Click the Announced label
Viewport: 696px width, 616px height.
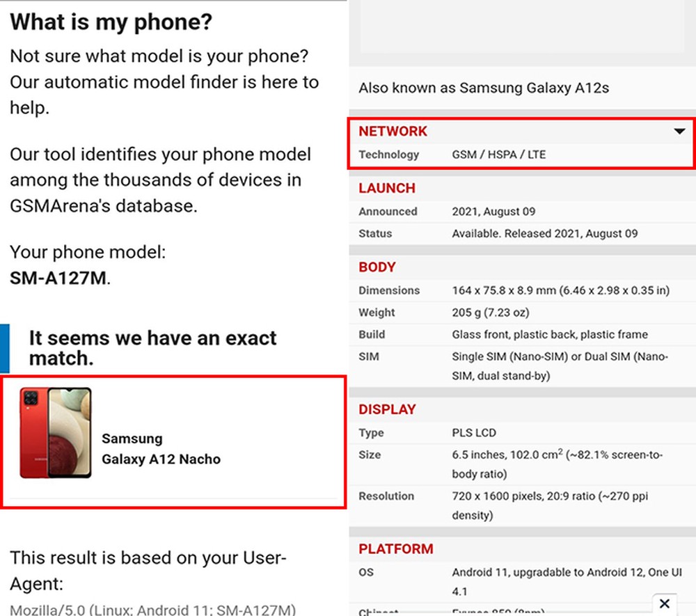pos(388,212)
